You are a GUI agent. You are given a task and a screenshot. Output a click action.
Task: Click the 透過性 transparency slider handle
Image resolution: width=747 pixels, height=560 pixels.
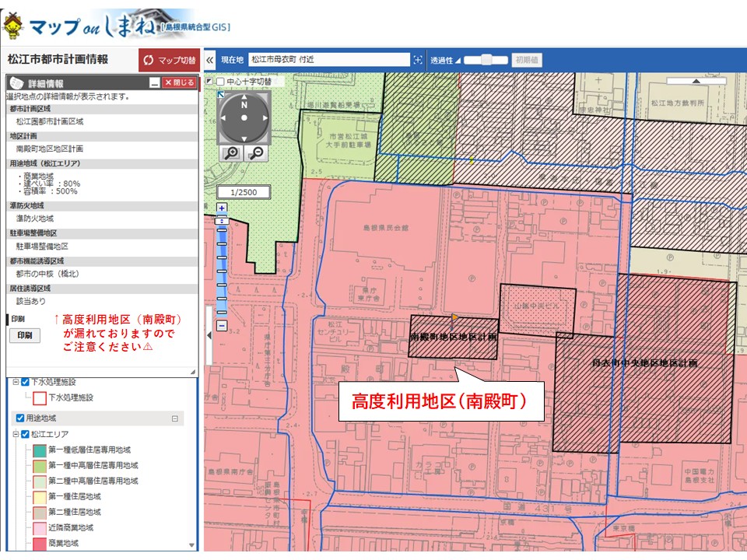(x=486, y=60)
